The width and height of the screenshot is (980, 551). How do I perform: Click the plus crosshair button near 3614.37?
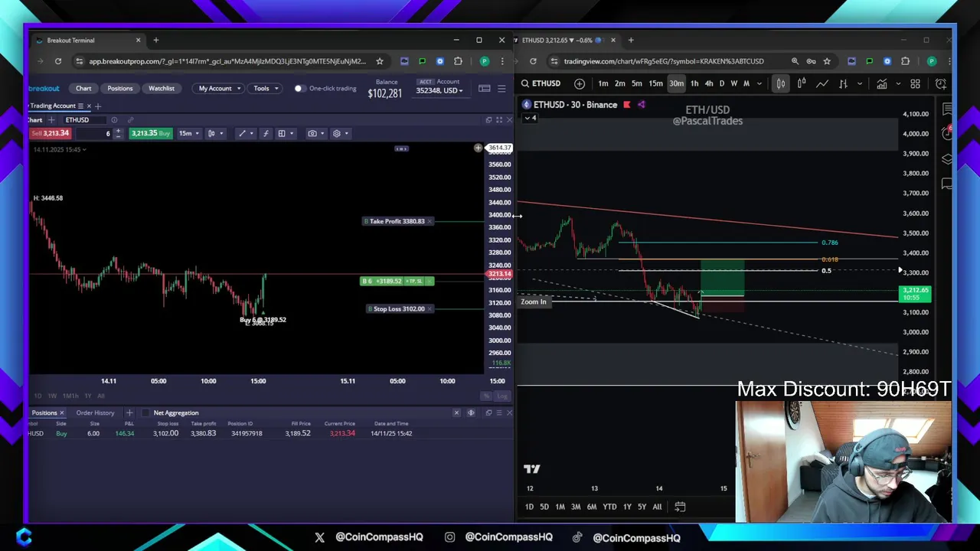(x=478, y=148)
